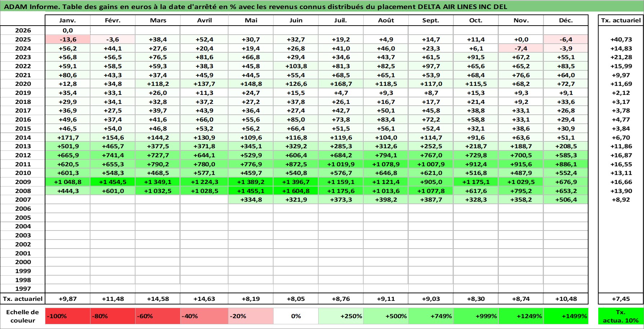This screenshot has height=329, width=644.
Task: Click the +103,8 cell in 2022
Action: pyautogui.click(x=296, y=66)
